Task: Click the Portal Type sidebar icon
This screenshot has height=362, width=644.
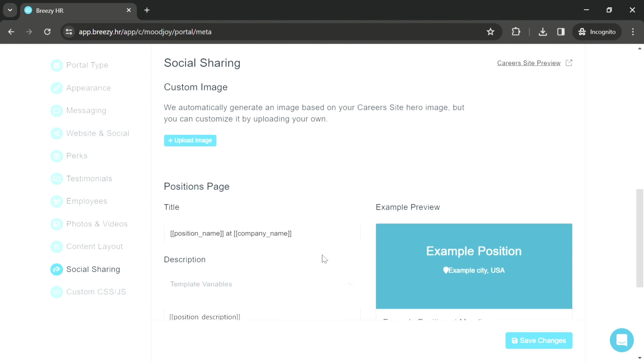Action: click(x=57, y=65)
